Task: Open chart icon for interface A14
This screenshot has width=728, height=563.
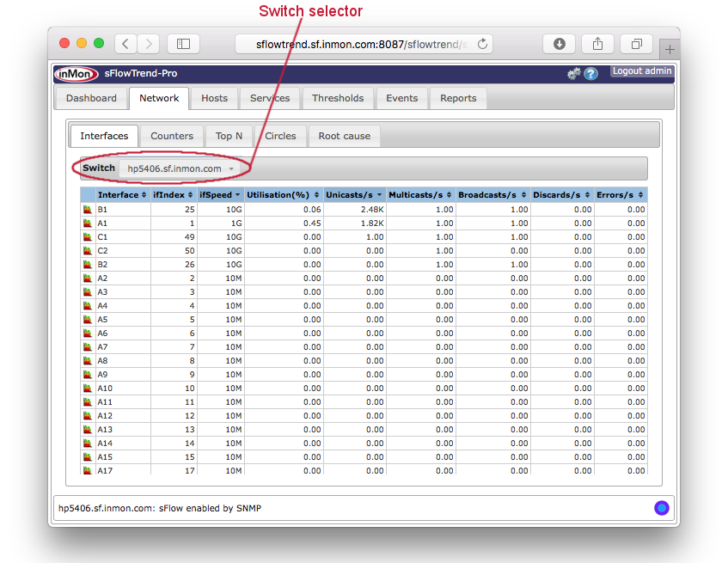Action: (88, 444)
